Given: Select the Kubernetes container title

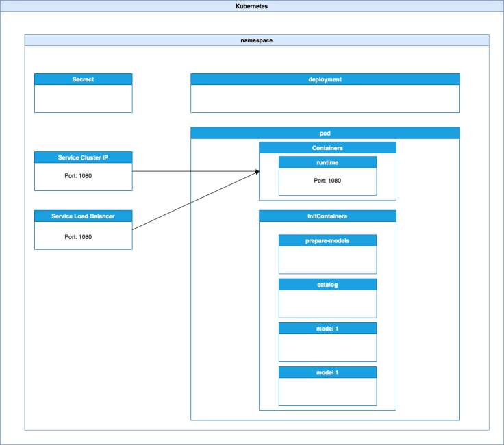Looking at the screenshot, I should click(x=252, y=6).
